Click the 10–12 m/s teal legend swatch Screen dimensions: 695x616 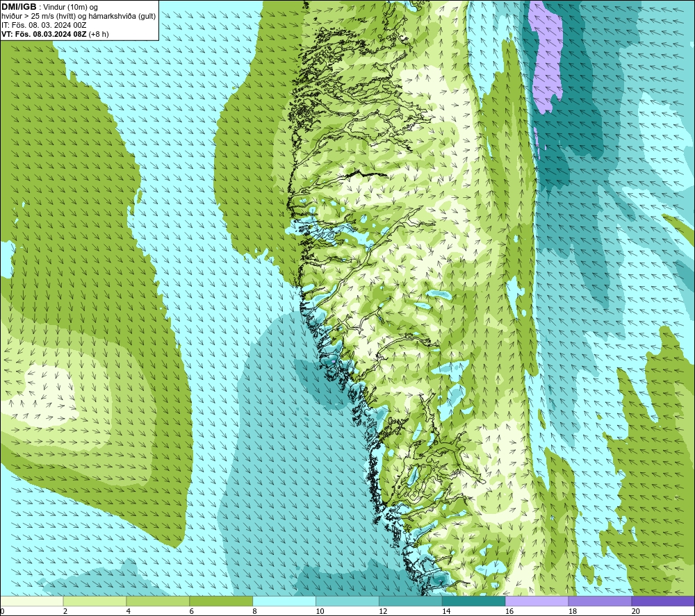[x=347, y=601]
